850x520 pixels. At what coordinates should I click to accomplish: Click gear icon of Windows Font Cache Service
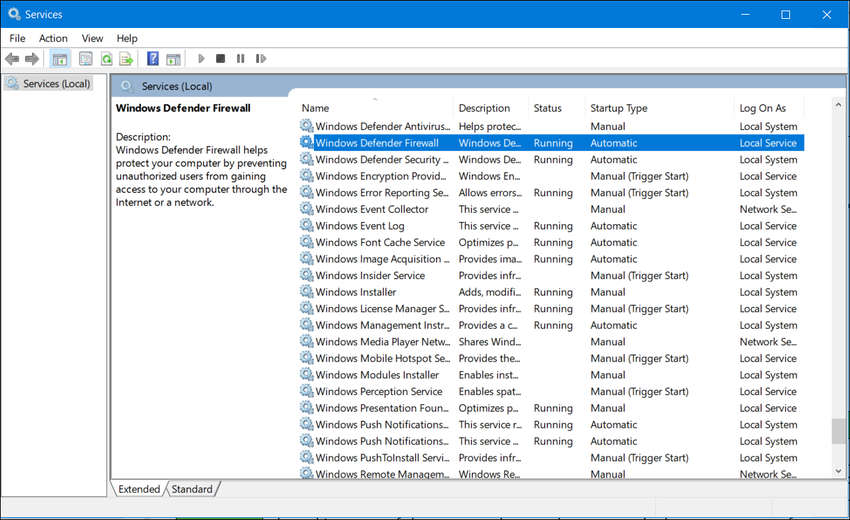click(307, 242)
